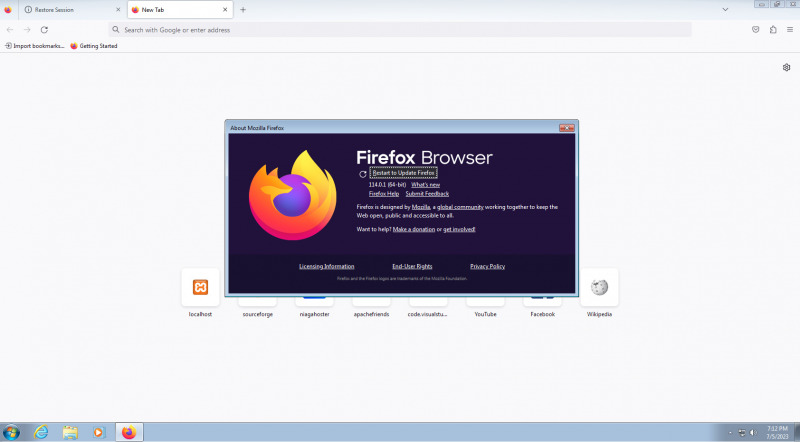This screenshot has width=800, height=442.
Task: Click the Firefox icon at tab strip start
Action: pos(8,10)
